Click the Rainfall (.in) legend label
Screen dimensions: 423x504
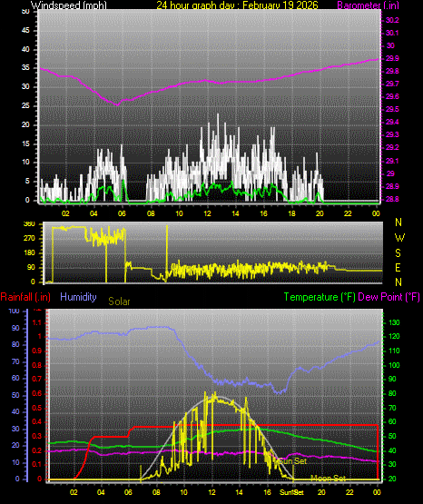pyautogui.click(x=25, y=297)
